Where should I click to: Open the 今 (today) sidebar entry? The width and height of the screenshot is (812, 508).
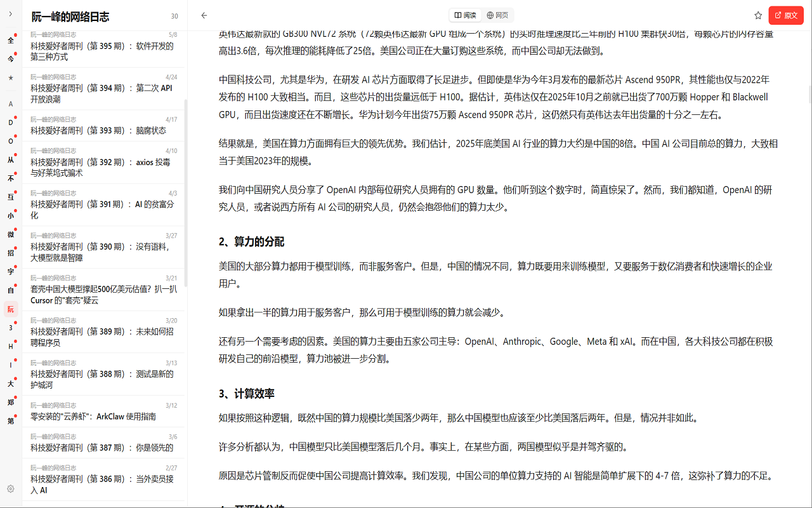(x=11, y=59)
